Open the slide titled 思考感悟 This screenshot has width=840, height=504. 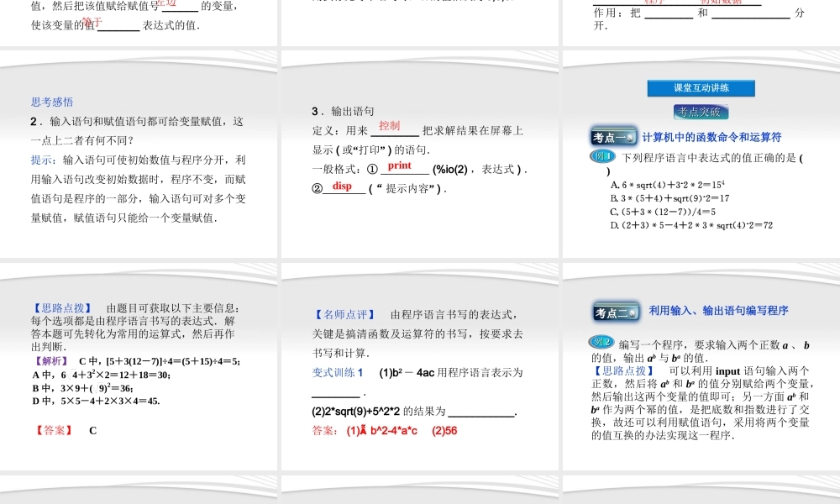point(139,155)
